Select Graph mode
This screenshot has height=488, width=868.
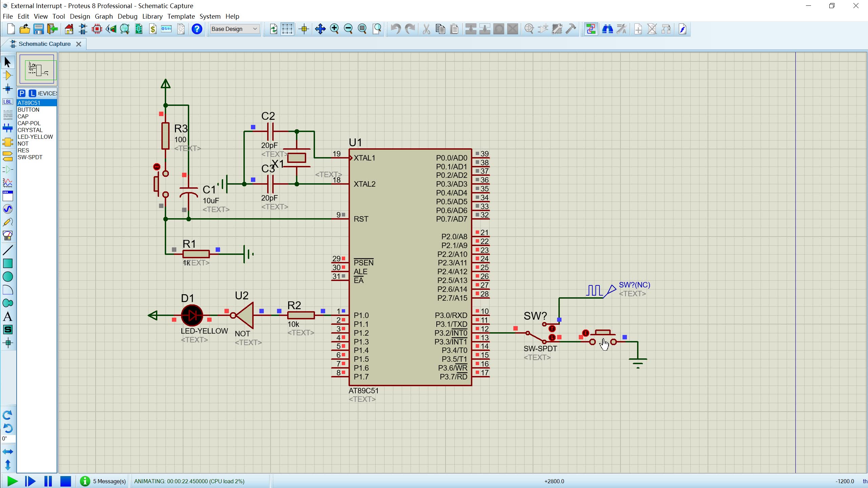pyautogui.click(x=7, y=183)
